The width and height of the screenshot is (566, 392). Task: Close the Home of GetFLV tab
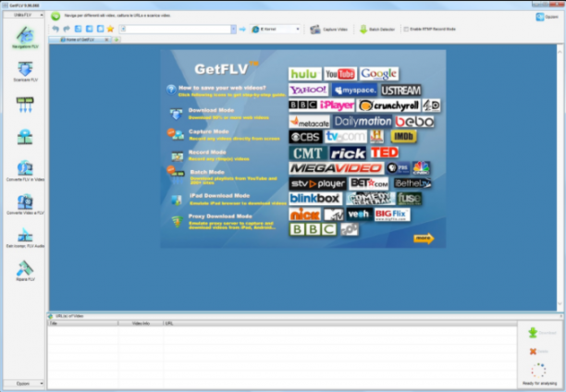point(106,40)
